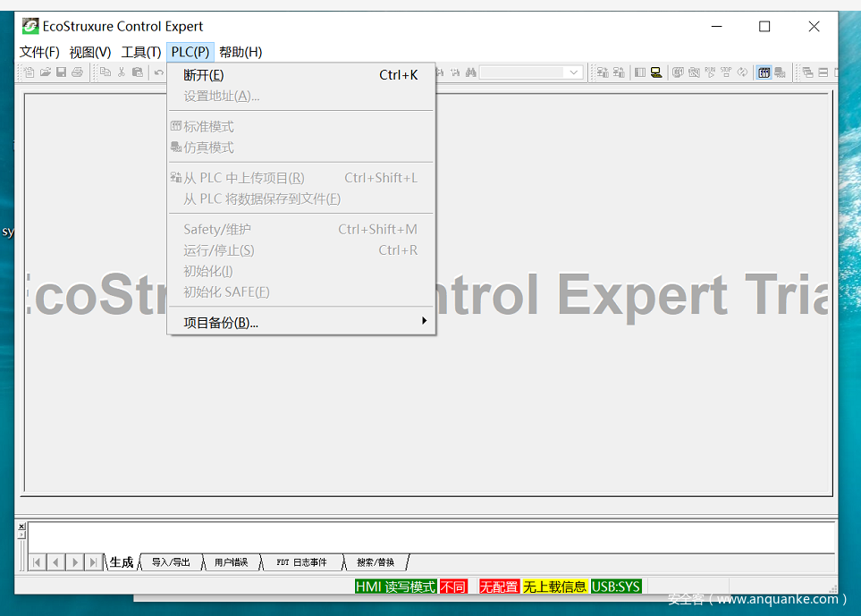Image resolution: width=861 pixels, height=616 pixels.
Task: Select 从 PLC 将数据保存到文件(E)
Action: pos(301,198)
